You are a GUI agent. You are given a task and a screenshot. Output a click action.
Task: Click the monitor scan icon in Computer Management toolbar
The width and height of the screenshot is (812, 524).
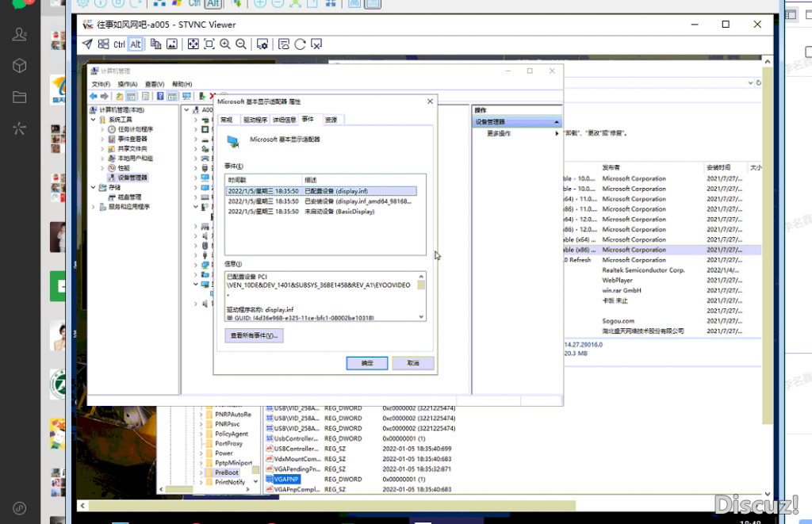187,96
